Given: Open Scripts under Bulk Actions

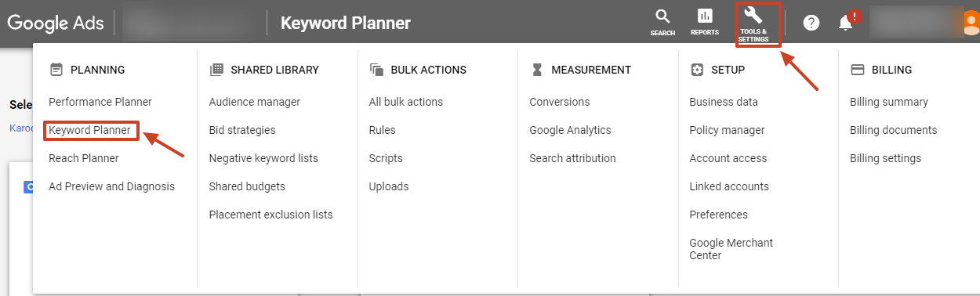Looking at the screenshot, I should [x=386, y=158].
